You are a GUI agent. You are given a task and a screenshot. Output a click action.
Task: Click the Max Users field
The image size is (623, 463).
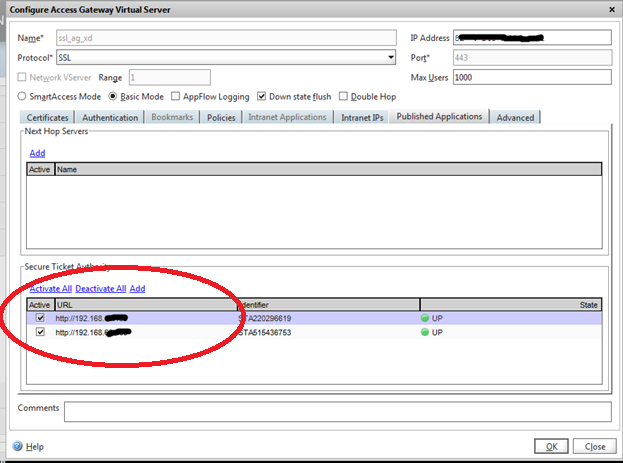point(532,77)
